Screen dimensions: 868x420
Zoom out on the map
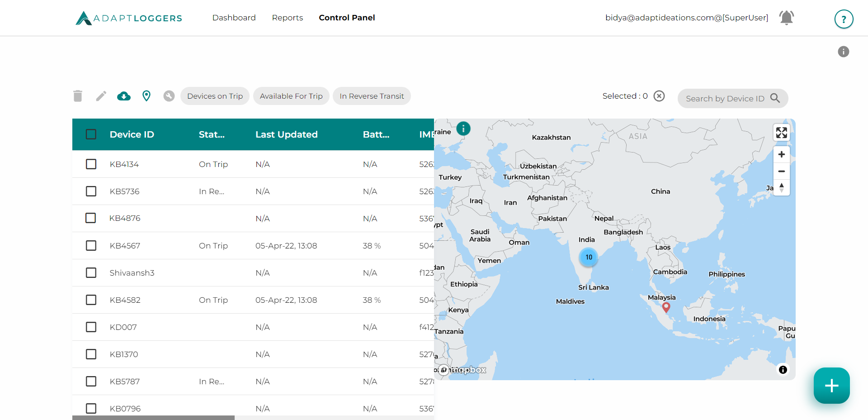pyautogui.click(x=782, y=171)
